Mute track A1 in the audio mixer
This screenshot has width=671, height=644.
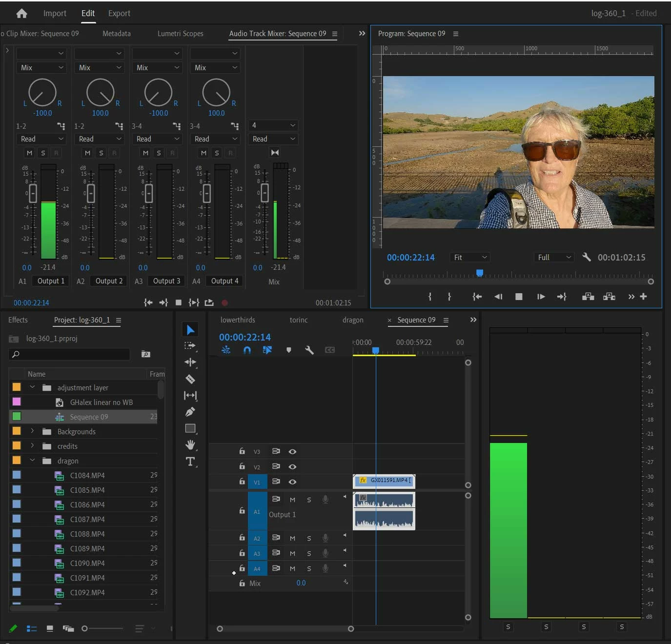click(30, 153)
